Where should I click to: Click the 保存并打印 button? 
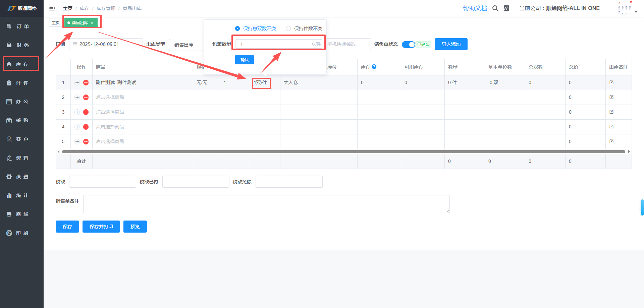[x=101, y=227]
